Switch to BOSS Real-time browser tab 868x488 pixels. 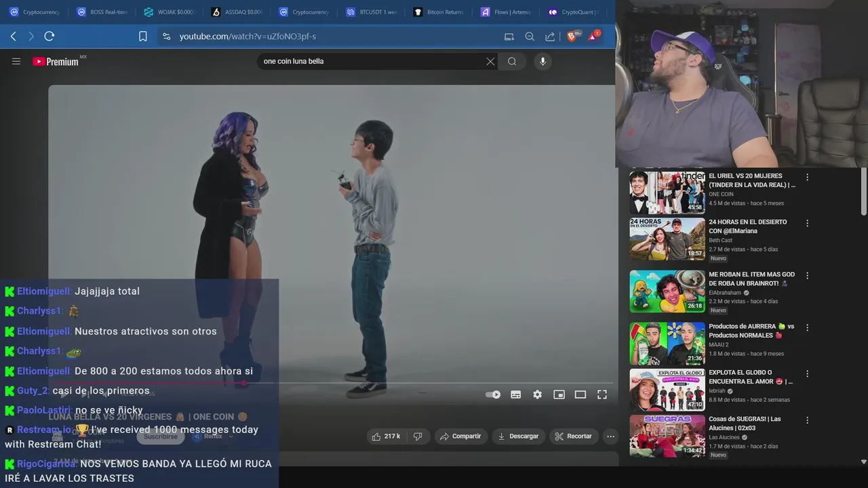[x=102, y=12]
